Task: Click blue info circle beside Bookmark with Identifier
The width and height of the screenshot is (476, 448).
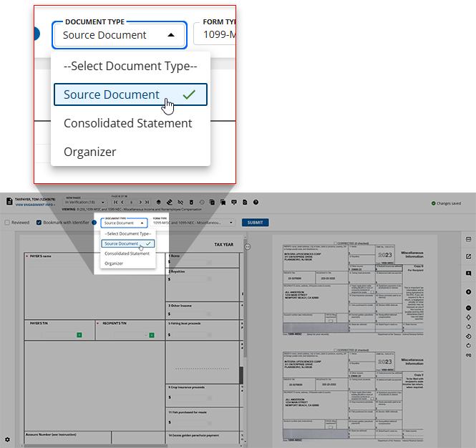Action: point(94,223)
